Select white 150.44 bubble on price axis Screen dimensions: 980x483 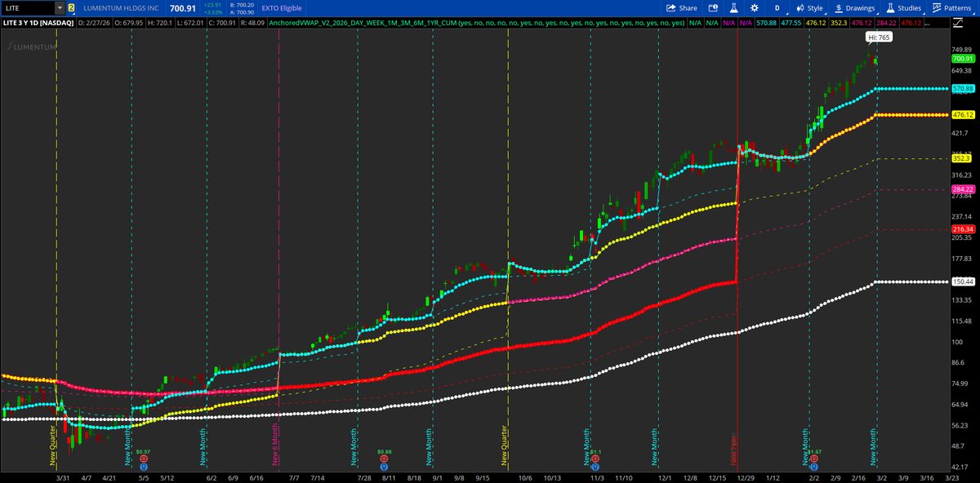[x=963, y=282]
